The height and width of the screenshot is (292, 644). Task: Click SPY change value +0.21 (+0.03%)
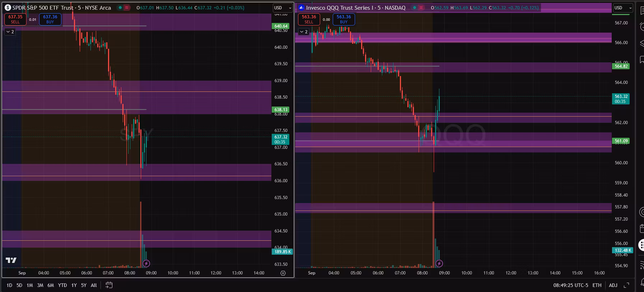point(229,8)
